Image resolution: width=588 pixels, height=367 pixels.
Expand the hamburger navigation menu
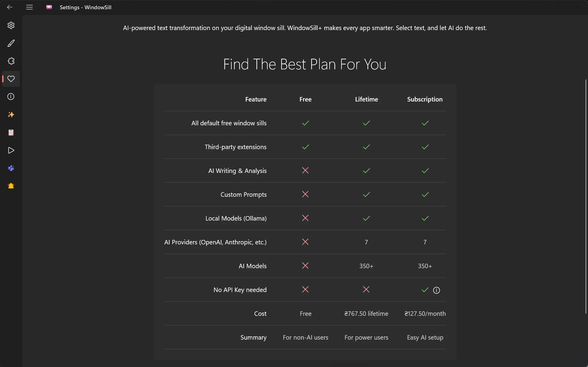coord(29,7)
